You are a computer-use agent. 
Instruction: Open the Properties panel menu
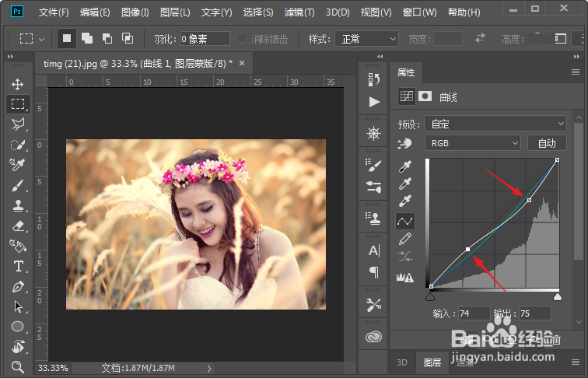[x=576, y=72]
